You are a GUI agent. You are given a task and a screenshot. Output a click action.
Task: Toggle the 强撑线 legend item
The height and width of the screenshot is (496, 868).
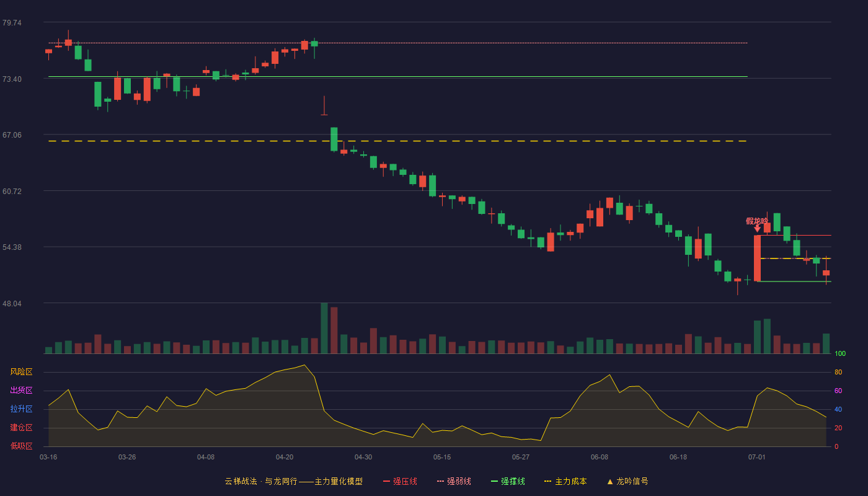click(x=508, y=481)
